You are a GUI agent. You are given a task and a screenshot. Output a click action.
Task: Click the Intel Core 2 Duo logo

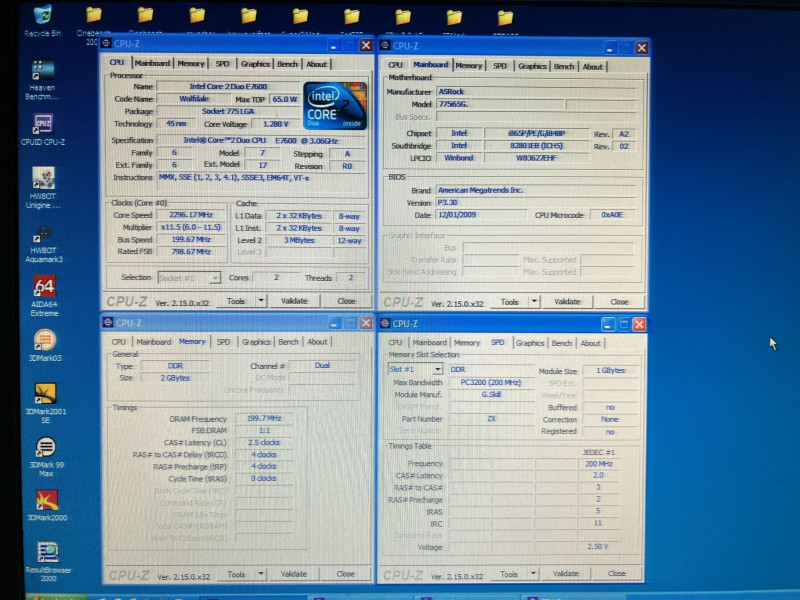[x=335, y=106]
